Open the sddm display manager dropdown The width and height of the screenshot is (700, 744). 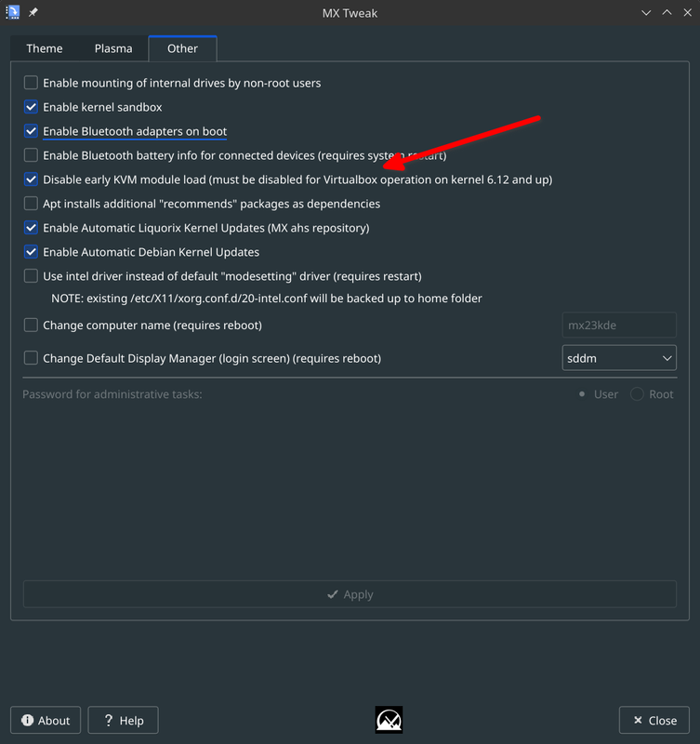coord(619,358)
